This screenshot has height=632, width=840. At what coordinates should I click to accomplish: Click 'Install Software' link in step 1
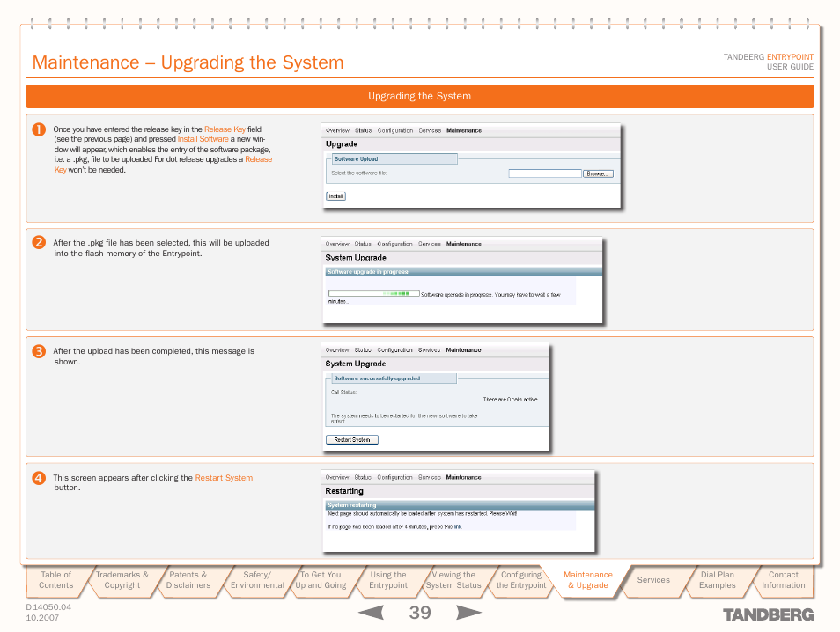(203, 139)
